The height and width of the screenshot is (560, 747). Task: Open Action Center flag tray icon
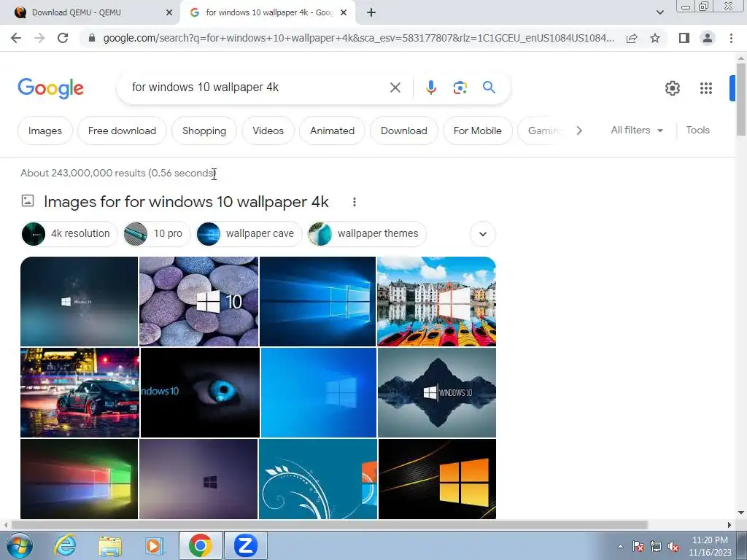tap(638, 547)
